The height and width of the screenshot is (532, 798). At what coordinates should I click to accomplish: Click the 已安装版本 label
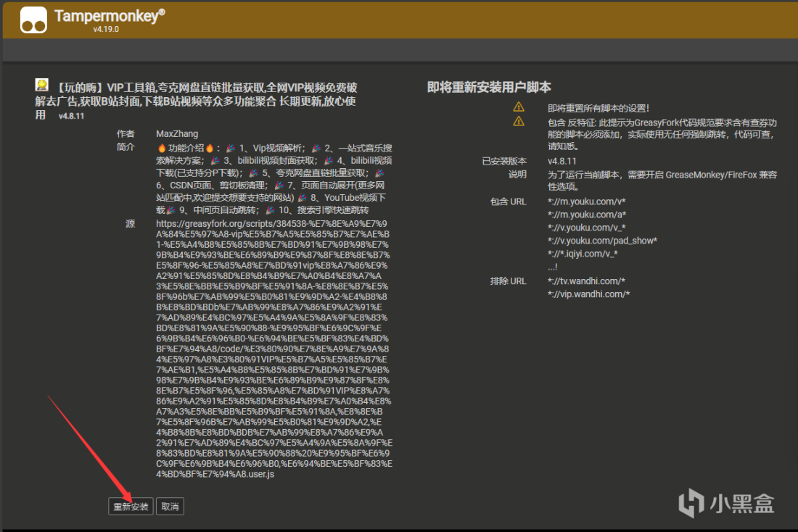coord(504,161)
